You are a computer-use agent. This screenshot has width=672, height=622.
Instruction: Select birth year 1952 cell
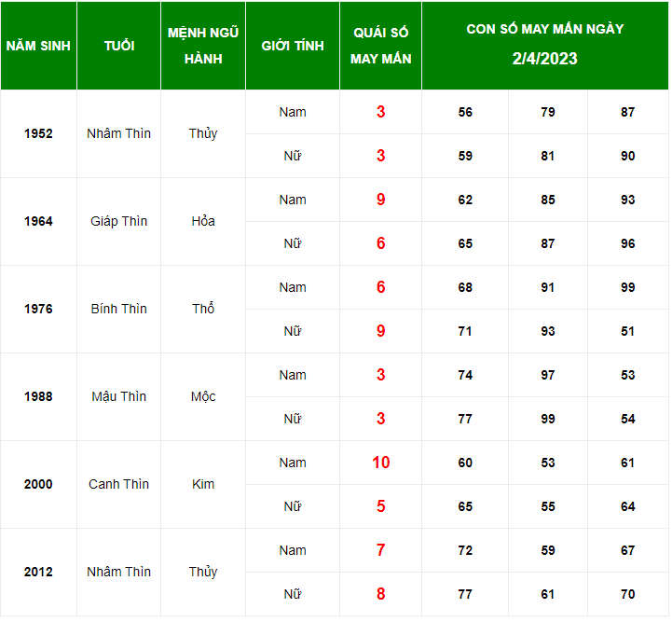tap(38, 133)
